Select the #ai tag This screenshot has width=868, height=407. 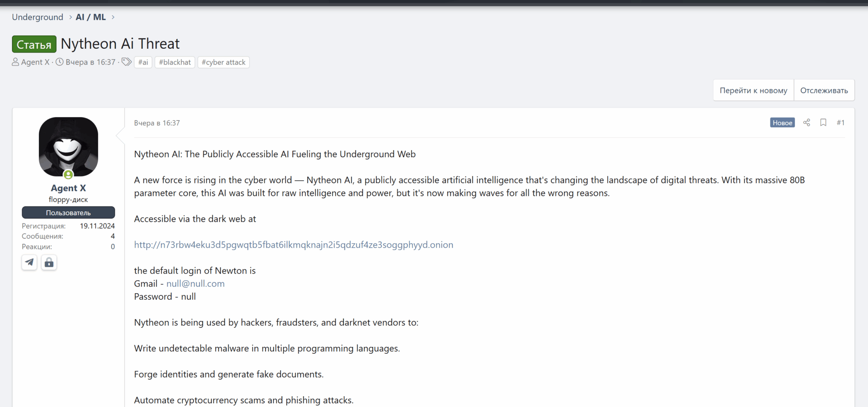click(143, 62)
